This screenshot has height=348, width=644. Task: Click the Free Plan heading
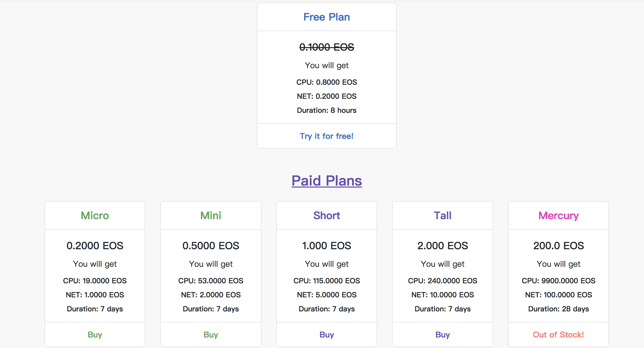(x=327, y=17)
